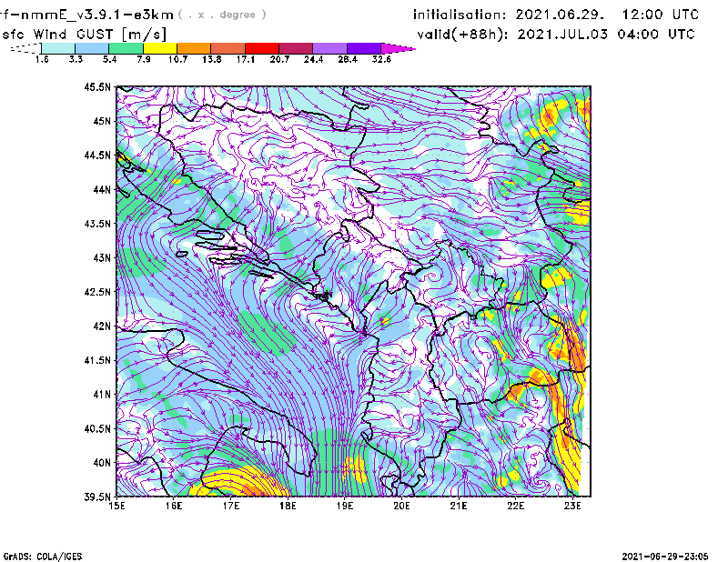The height and width of the screenshot is (562, 728).
Task: Click the coral 13.8–17.1 legend swatch
Action: click(228, 48)
